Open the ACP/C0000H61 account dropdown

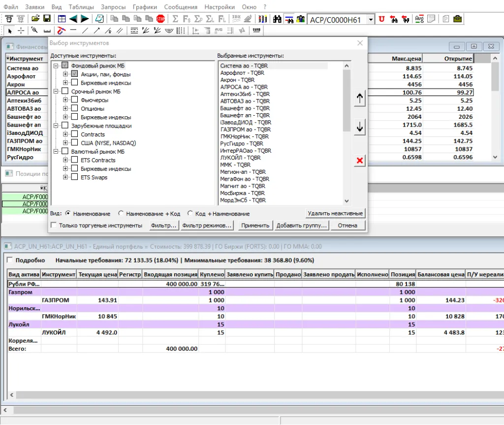click(x=370, y=20)
